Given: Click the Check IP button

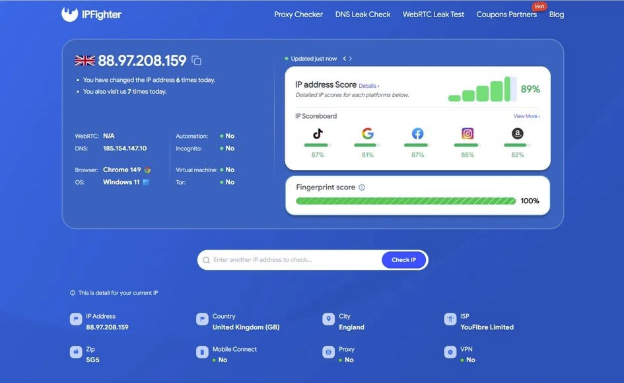Looking at the screenshot, I should click(404, 260).
